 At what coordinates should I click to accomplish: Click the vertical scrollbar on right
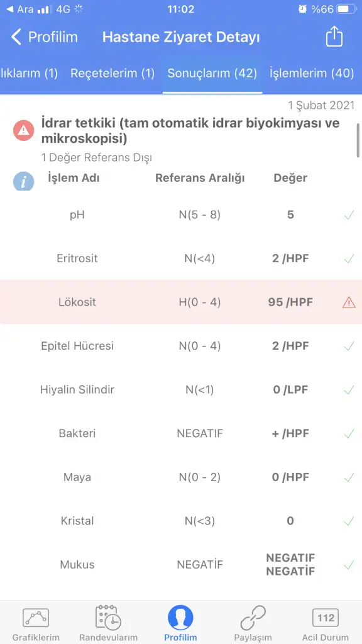click(358, 140)
